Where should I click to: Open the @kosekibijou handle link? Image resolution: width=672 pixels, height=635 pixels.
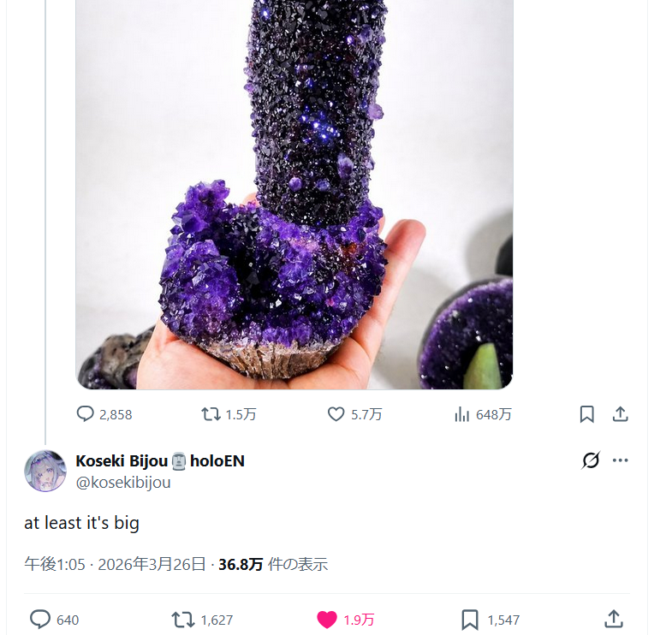click(122, 483)
